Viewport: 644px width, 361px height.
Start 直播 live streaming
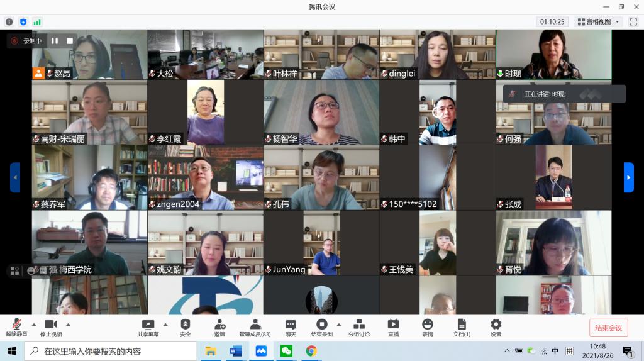(x=393, y=327)
